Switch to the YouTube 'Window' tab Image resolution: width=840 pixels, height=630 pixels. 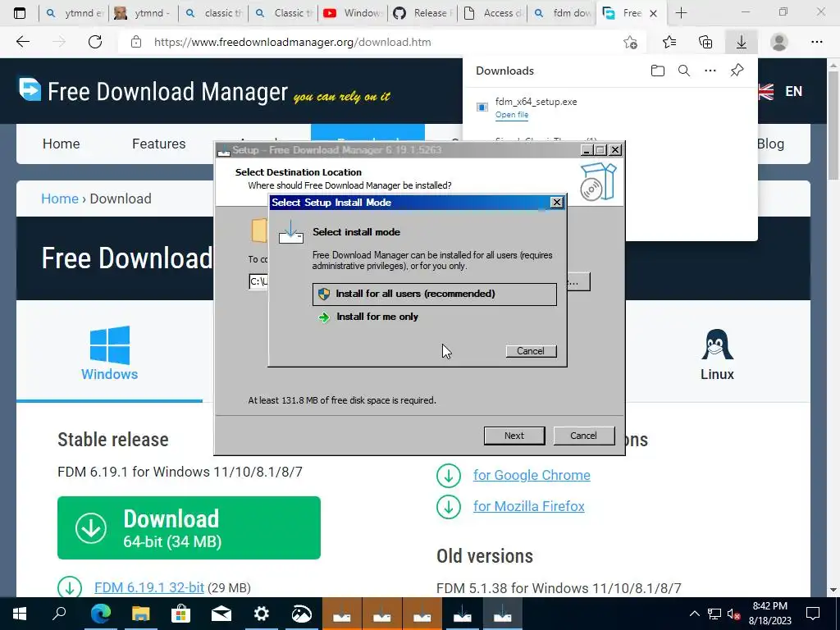(353, 13)
